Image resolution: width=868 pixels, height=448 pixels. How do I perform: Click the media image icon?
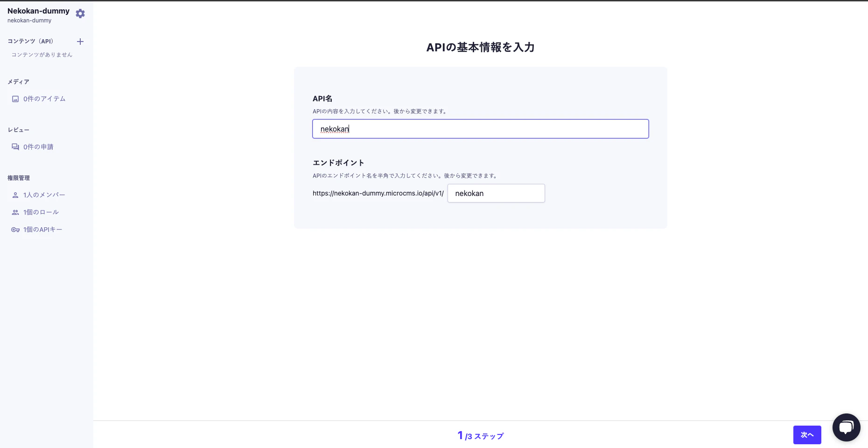[15, 99]
